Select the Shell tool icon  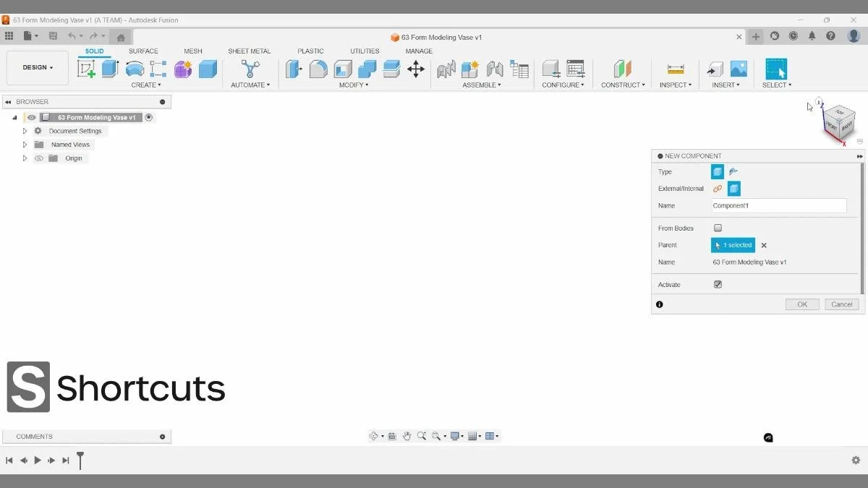click(343, 69)
